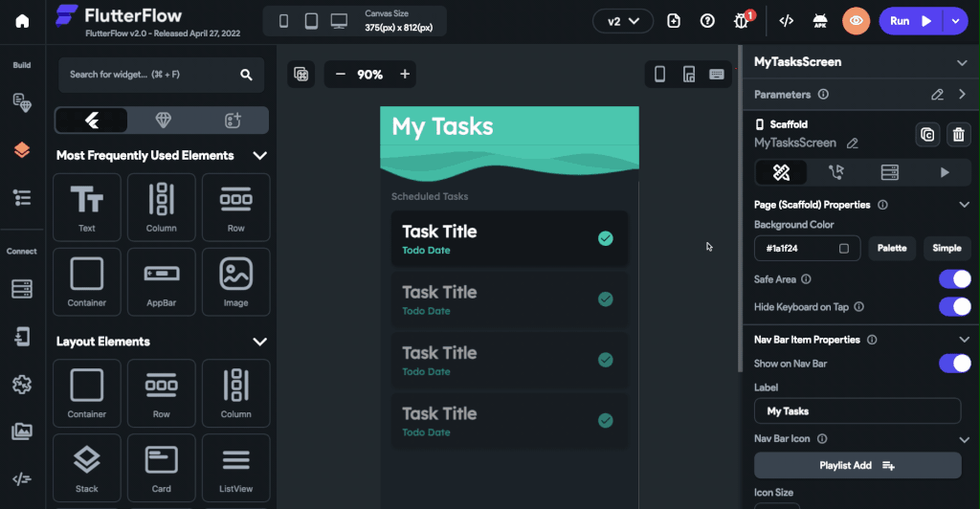Toggle the device frame phone icon on canvas
Viewport: 980px width, 509px height.
[660, 75]
